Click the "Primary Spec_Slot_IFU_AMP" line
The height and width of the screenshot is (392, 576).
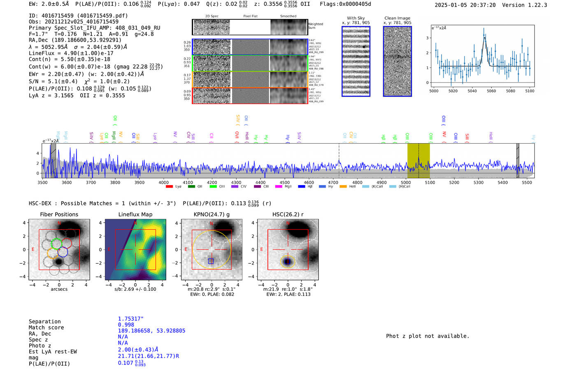(x=95, y=28)
